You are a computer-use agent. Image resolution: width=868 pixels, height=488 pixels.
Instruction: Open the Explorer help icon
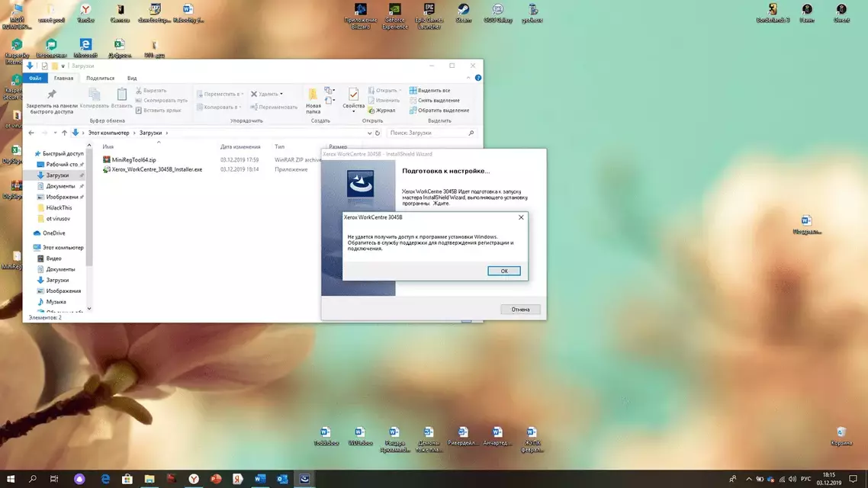(478, 78)
